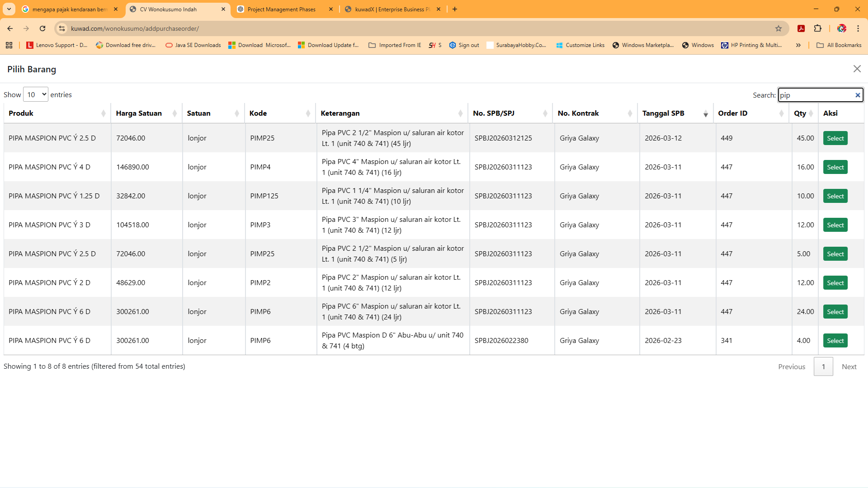Select the PIMP4 pipe row

[835, 167]
